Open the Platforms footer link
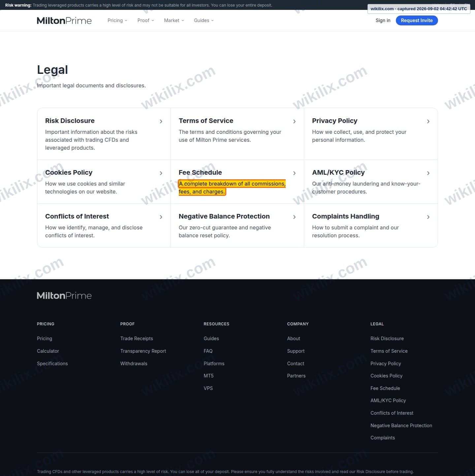475x476 pixels. pyautogui.click(x=214, y=364)
